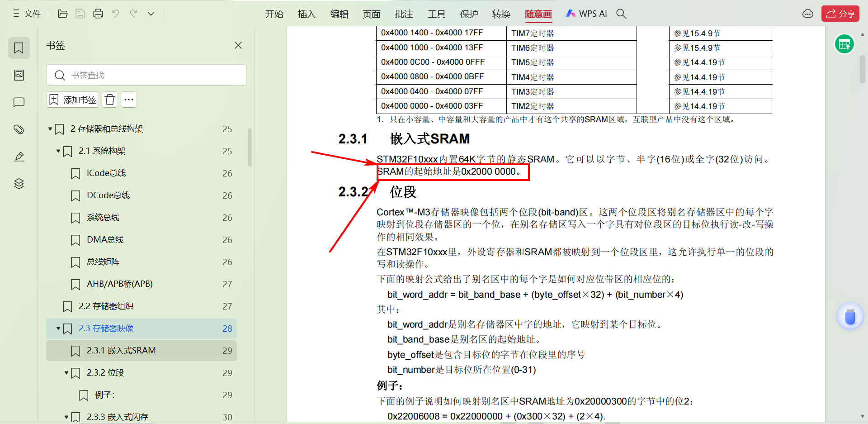Collapse the 2.3.3 嵌入式闪存 bookmark

click(66, 417)
